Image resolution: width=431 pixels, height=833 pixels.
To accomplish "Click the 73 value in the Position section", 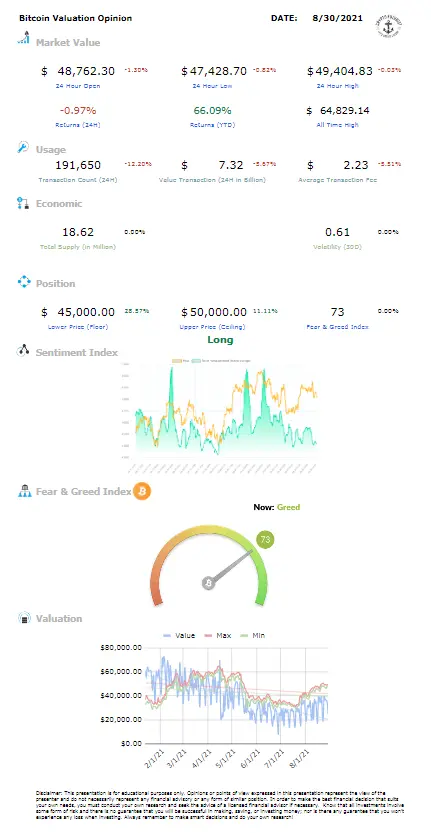I will pos(337,312).
